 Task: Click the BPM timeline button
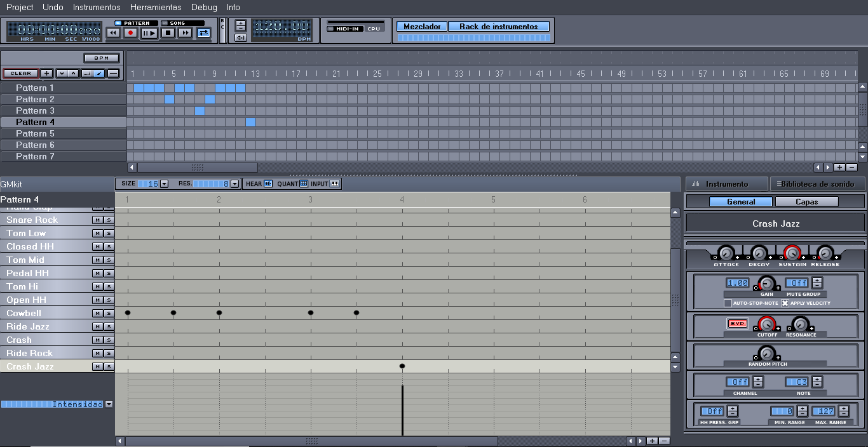[x=102, y=58]
